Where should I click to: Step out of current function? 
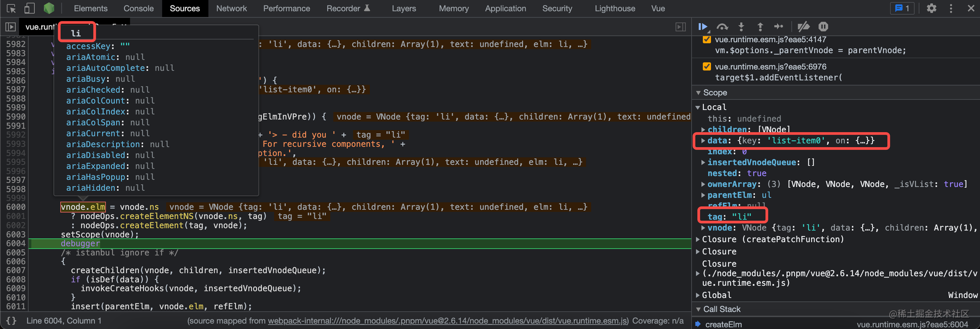point(760,27)
